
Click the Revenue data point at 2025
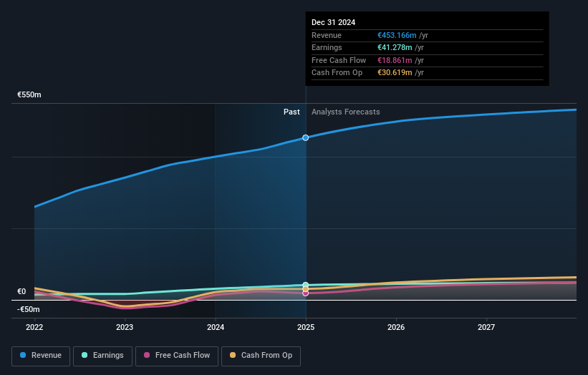306,138
